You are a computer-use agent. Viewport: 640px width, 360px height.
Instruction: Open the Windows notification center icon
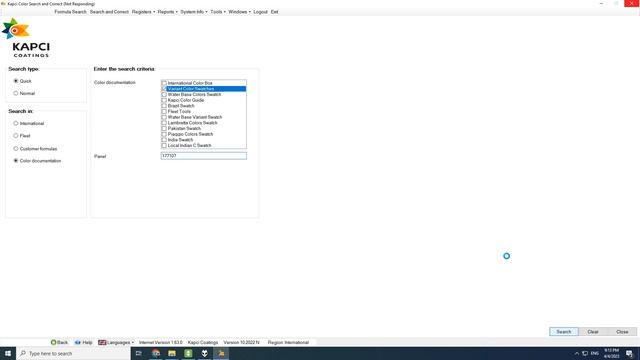coord(629,353)
